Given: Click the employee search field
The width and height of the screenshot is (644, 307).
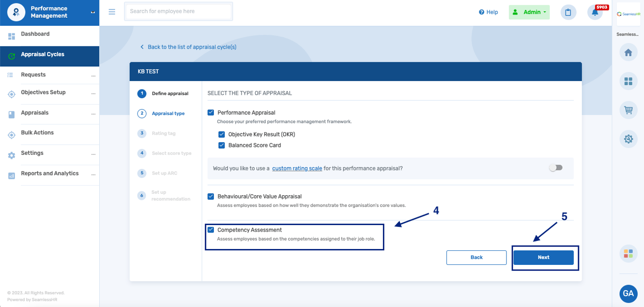Looking at the screenshot, I should click(178, 11).
